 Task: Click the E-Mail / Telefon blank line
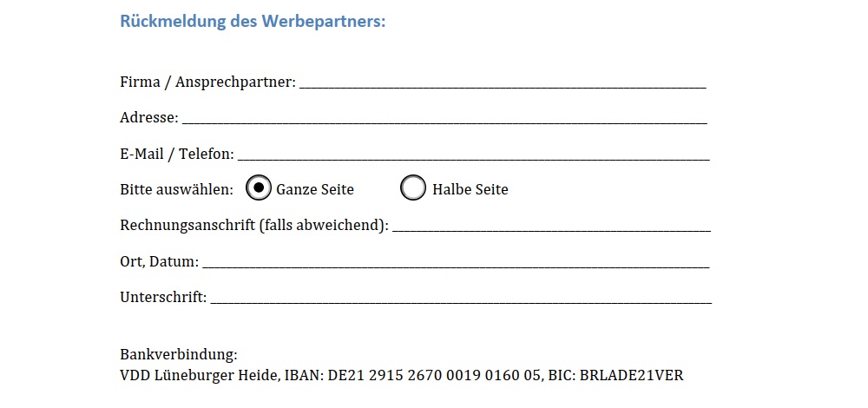click(x=473, y=155)
